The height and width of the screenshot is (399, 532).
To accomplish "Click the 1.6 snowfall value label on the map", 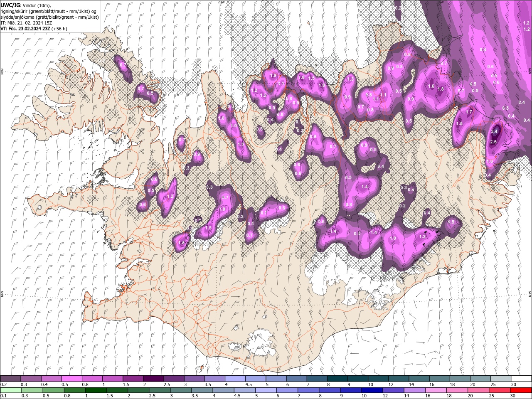I will point(431,86).
